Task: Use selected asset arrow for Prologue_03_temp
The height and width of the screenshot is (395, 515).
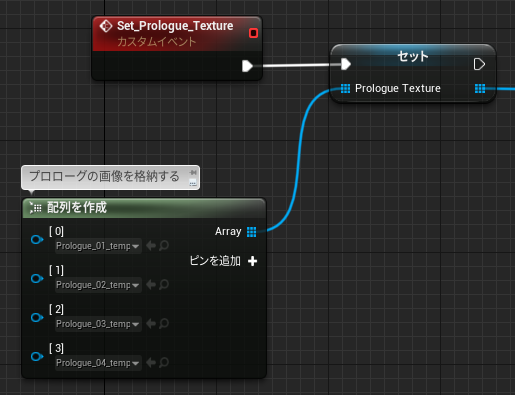Action: pos(151,324)
